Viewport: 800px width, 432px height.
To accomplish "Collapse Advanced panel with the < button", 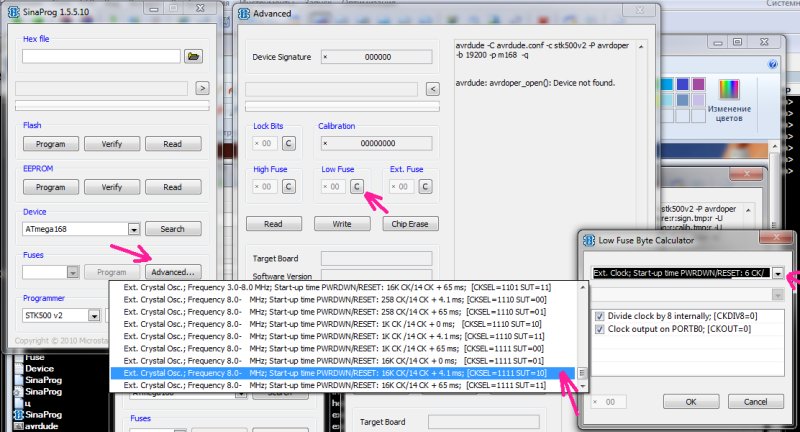I will [433, 89].
